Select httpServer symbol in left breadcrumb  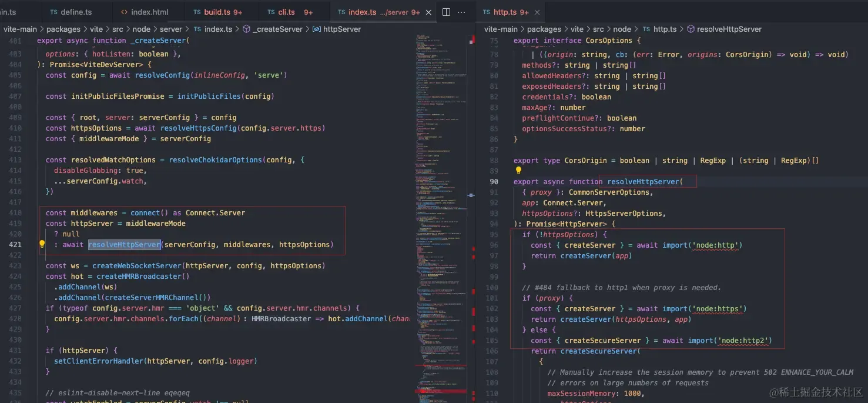point(337,29)
